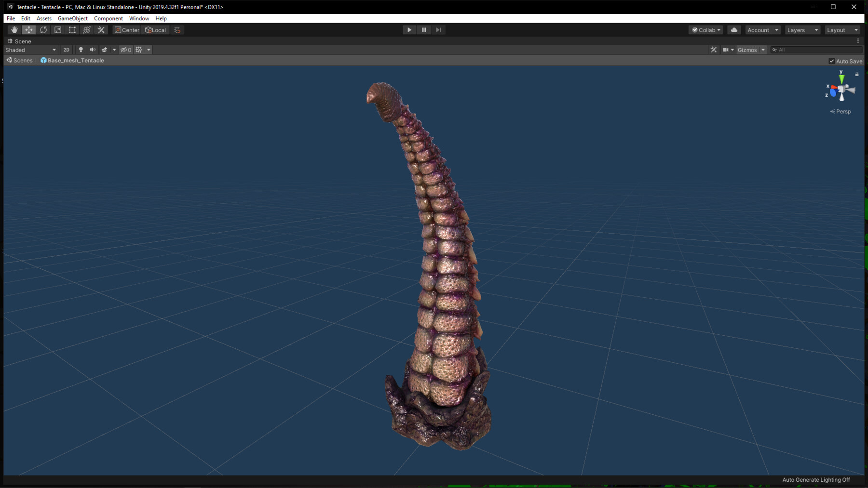
Task: Select the Scale tool
Action: coord(57,29)
